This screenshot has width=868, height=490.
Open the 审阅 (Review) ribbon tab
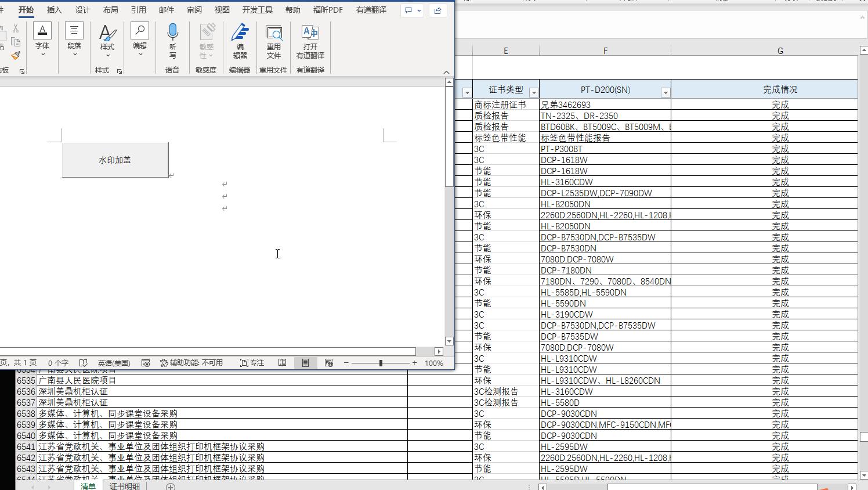point(194,10)
